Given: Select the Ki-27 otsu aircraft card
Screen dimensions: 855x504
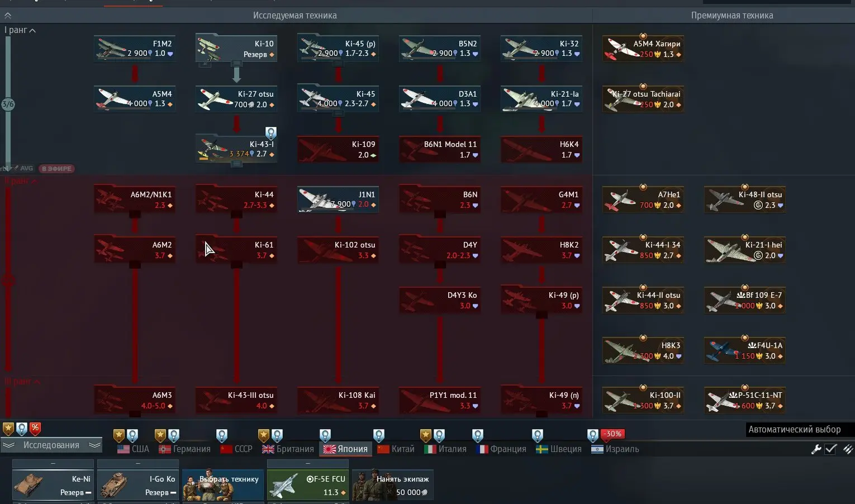Looking at the screenshot, I should click(236, 99).
